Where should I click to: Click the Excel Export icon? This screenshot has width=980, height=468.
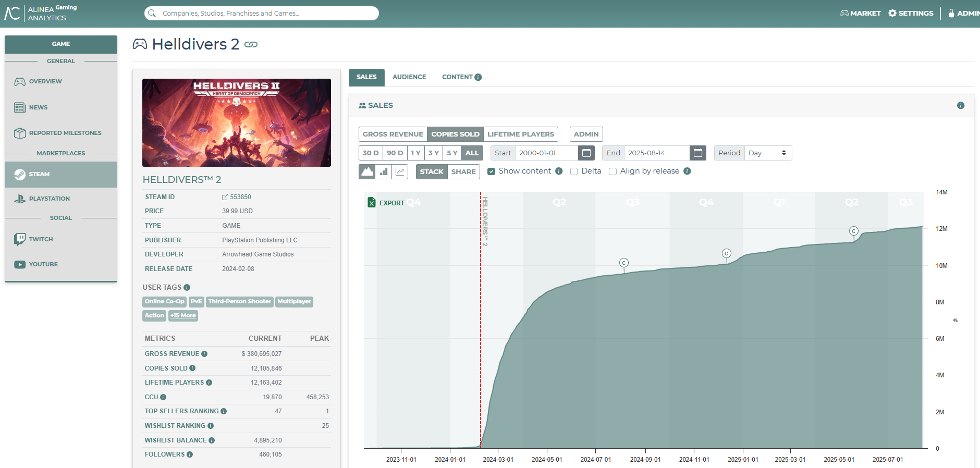click(372, 203)
